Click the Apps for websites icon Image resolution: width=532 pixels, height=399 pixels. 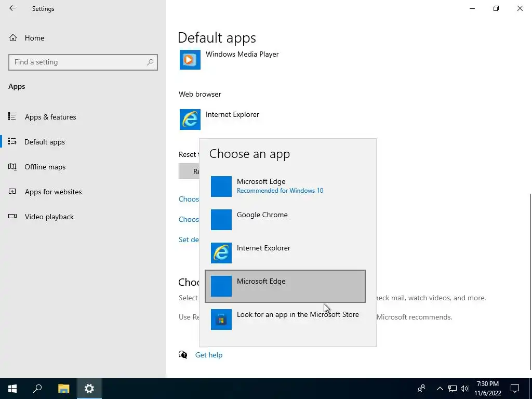click(x=12, y=191)
